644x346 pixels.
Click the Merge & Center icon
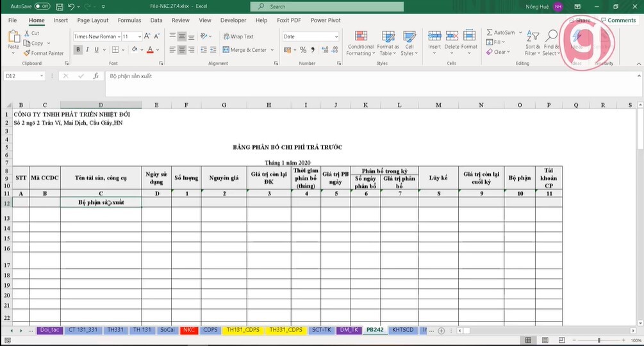(x=226, y=50)
